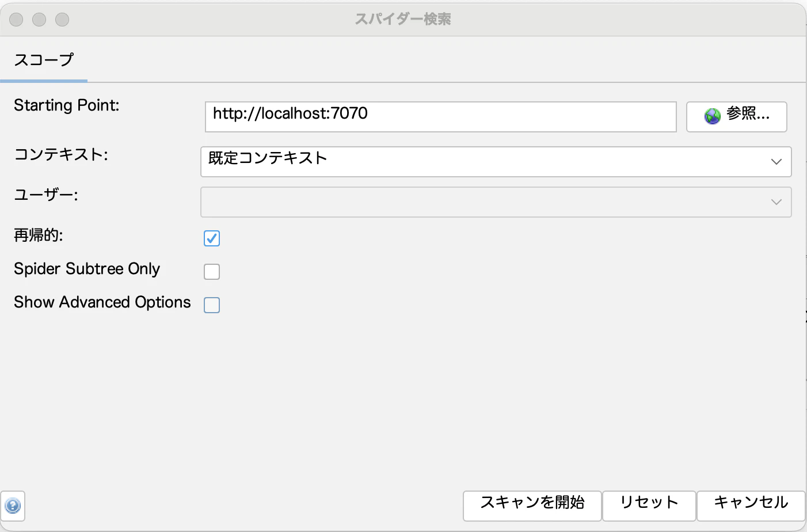The width and height of the screenshot is (807, 532).
Task: Switch to the スコープ tab
Action: coord(44,59)
